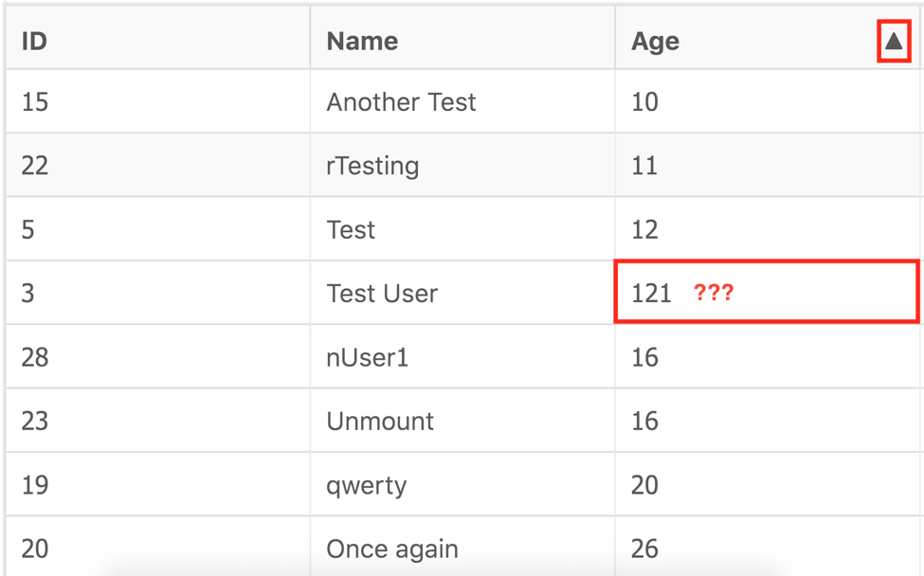Select the nUser1 name cell
The width and height of the screenshot is (924, 576).
tap(462, 356)
